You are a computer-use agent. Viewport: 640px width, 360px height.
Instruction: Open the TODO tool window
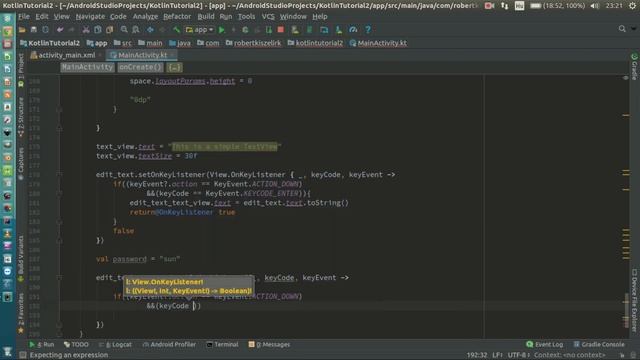tap(76, 344)
